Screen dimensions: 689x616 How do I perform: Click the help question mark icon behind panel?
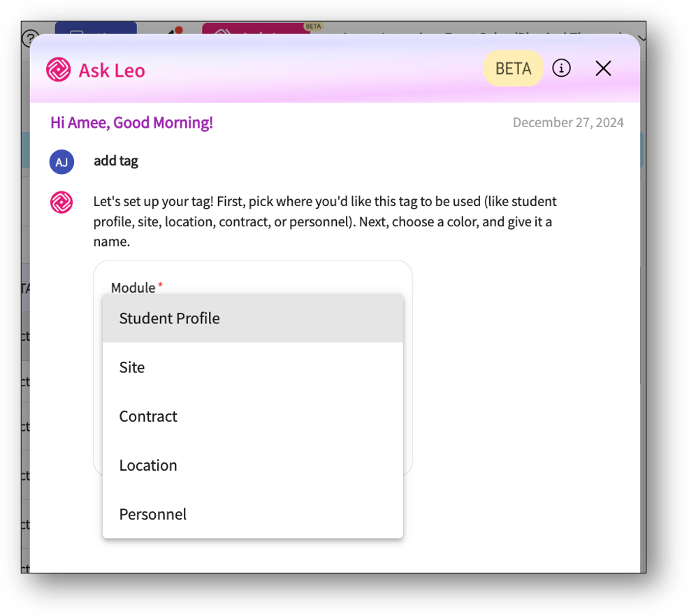point(30,37)
